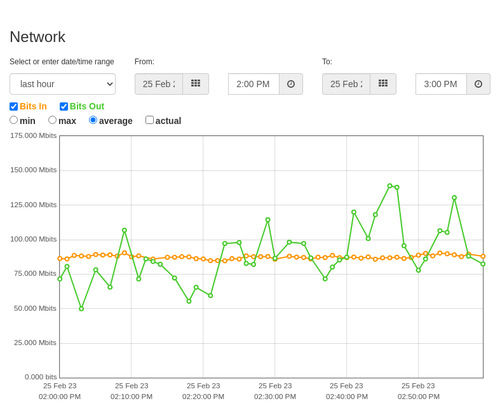Click the 02:30:00 PM time axis label

pyautogui.click(x=275, y=397)
